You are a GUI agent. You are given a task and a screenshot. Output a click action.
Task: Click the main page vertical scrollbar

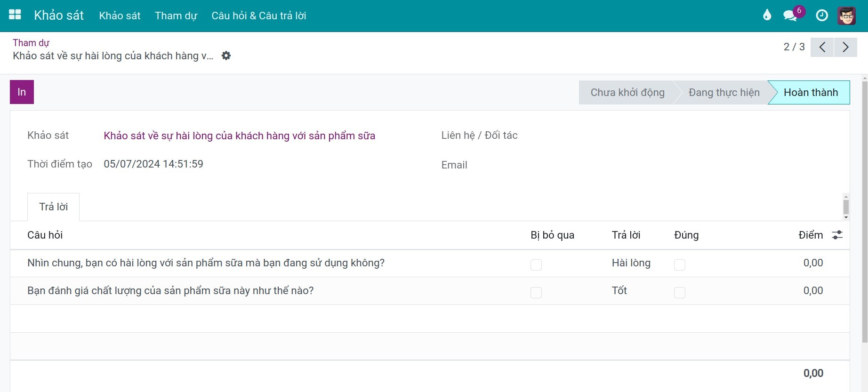(x=865, y=212)
